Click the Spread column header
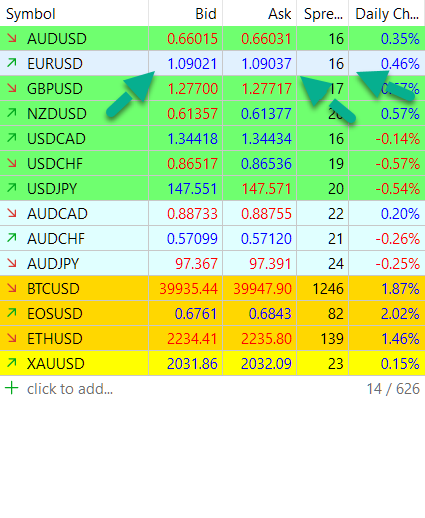Viewport: 425px width, 518px height. (x=323, y=14)
